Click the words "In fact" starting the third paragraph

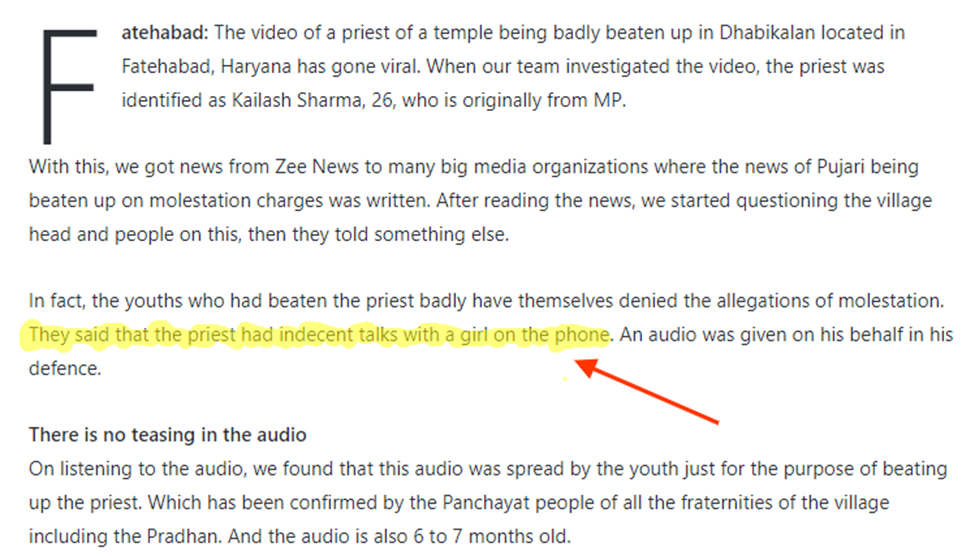click(57, 301)
